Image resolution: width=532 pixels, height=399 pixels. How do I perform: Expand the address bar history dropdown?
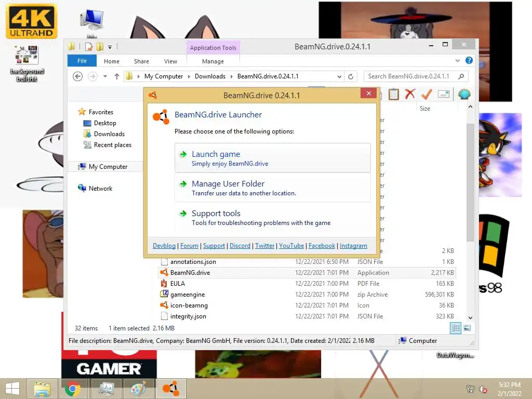coord(339,77)
